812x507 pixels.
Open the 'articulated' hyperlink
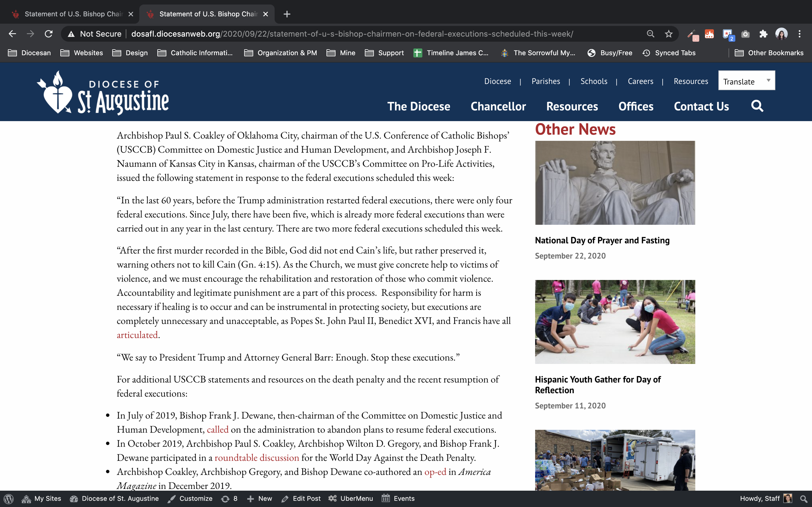(137, 335)
